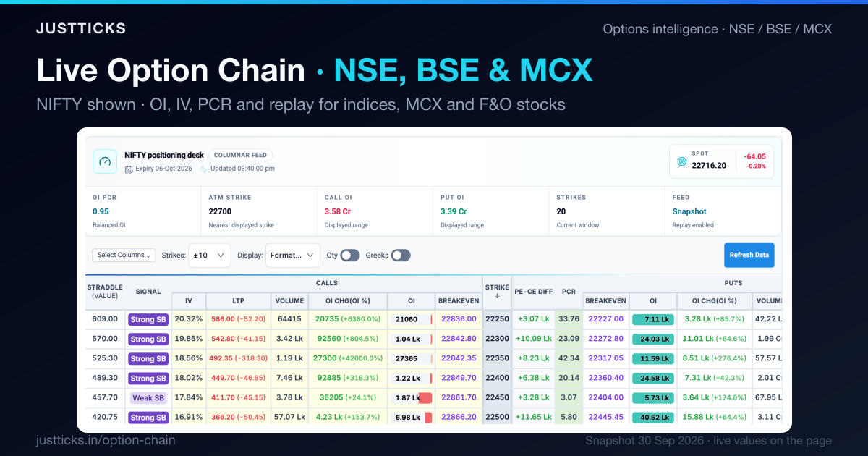Click the Refresh Data button
Screen dimensions: 868x456
tap(749, 255)
